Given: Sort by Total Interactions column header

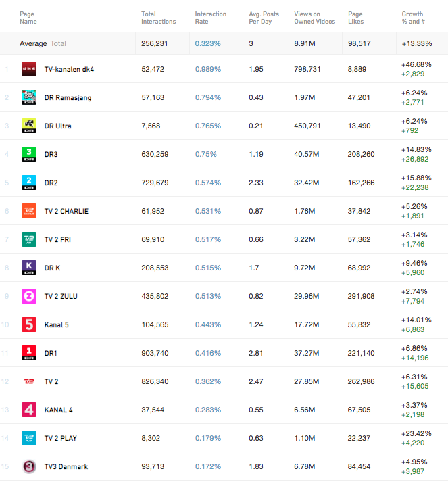Looking at the screenshot, I should tap(158, 18).
